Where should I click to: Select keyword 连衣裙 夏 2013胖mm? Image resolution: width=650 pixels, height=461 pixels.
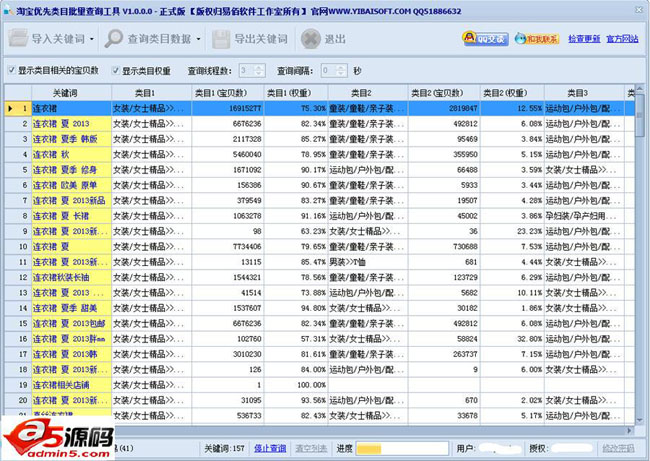coord(71,338)
